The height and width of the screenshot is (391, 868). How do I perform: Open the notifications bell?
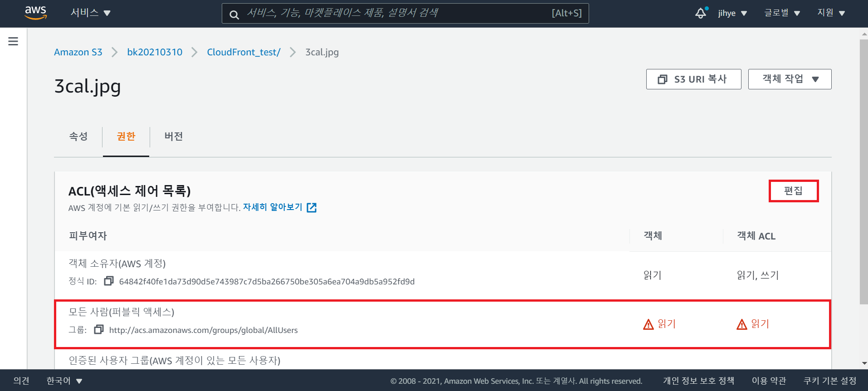[701, 13]
